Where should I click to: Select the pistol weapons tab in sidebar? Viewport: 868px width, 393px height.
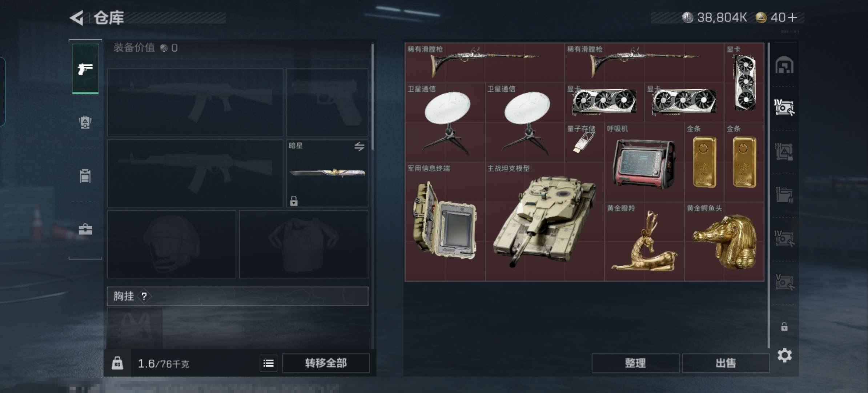(85, 68)
